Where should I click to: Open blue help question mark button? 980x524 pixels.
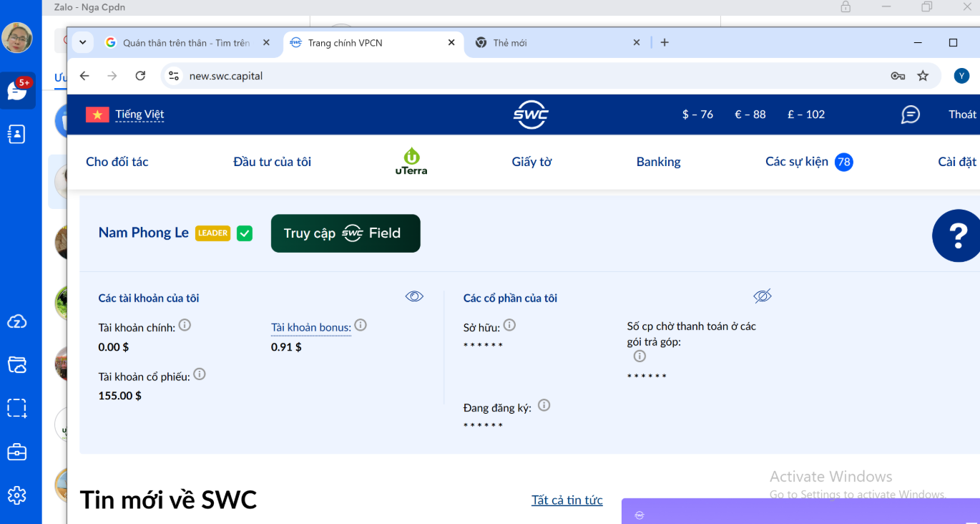tap(957, 236)
